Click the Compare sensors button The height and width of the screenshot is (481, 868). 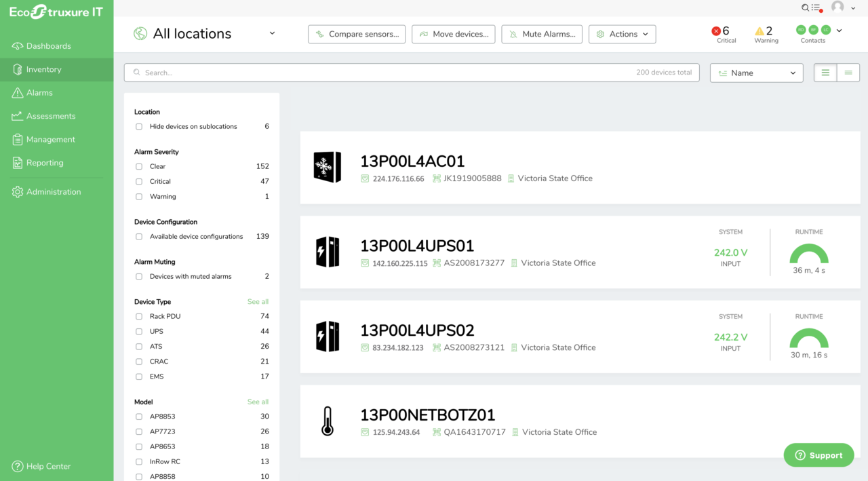coord(357,34)
